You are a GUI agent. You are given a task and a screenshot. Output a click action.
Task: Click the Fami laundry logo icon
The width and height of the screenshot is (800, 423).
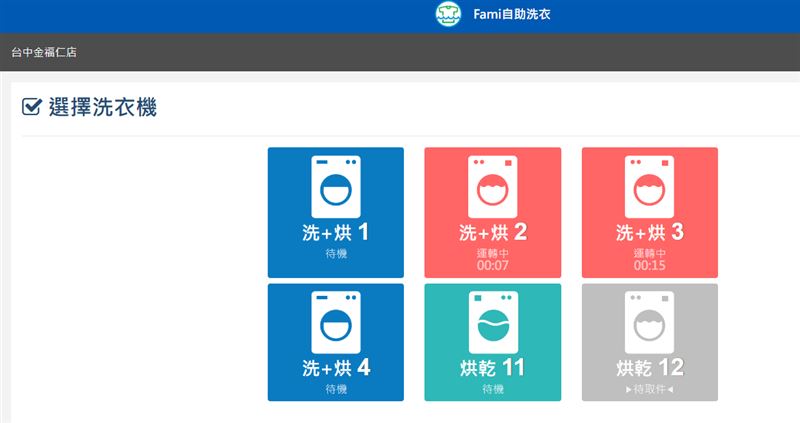[448, 14]
